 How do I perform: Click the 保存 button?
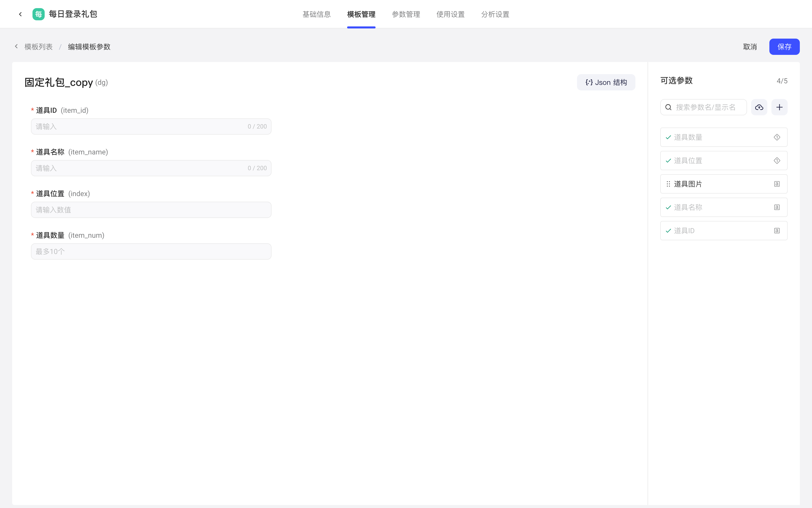(784, 47)
